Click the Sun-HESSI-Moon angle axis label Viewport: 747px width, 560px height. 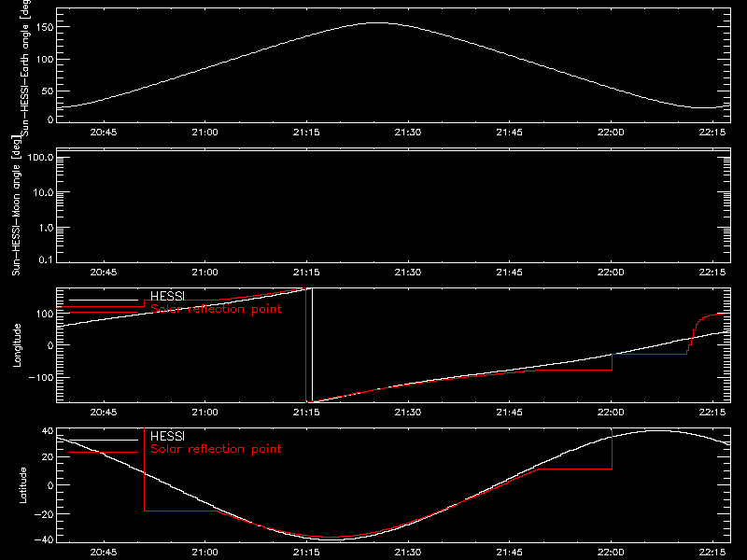point(16,205)
